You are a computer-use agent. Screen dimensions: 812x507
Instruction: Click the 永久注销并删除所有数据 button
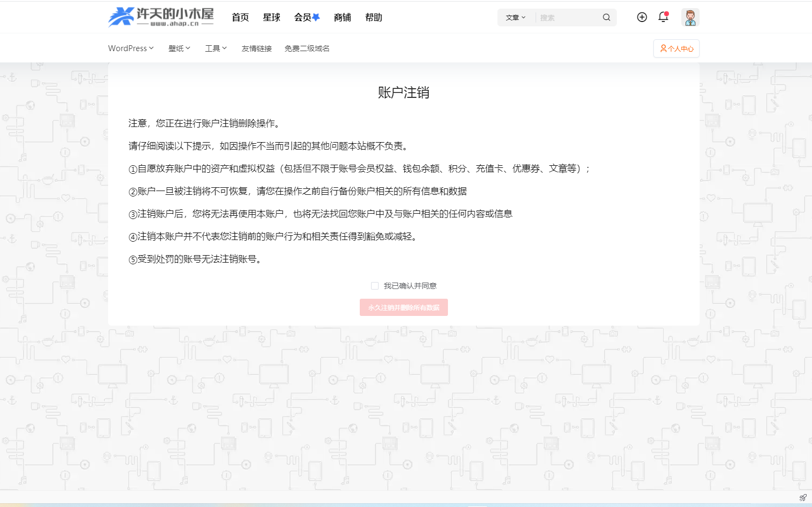[403, 307]
